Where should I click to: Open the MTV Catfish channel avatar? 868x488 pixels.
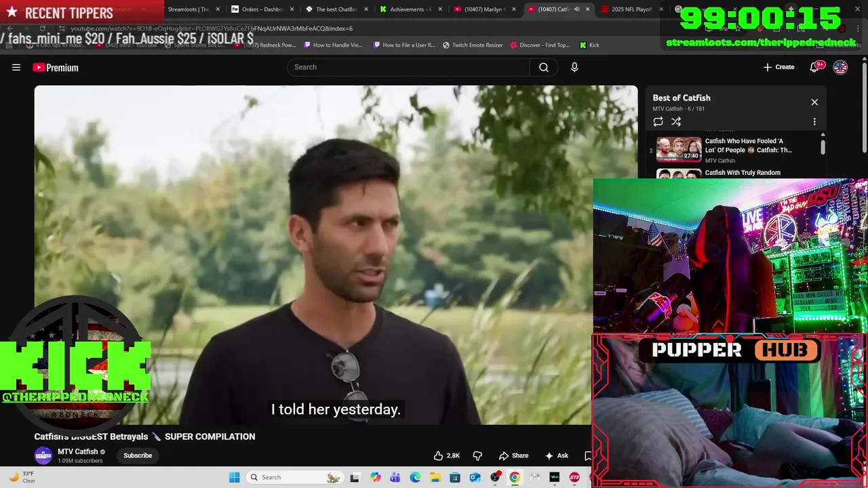(43, 455)
